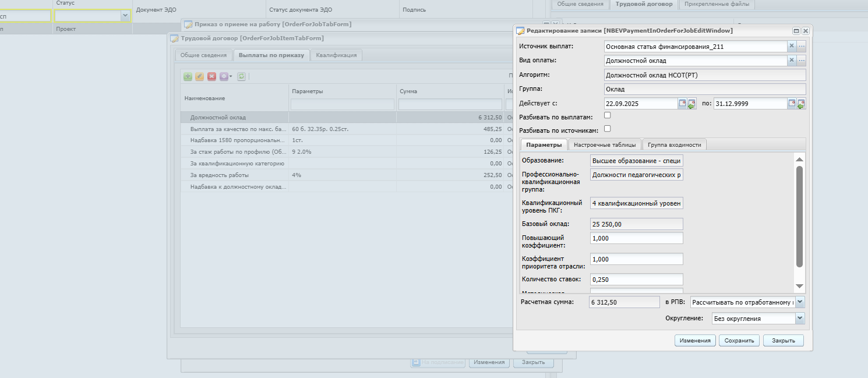Click the Количество ставок input field

636,280
